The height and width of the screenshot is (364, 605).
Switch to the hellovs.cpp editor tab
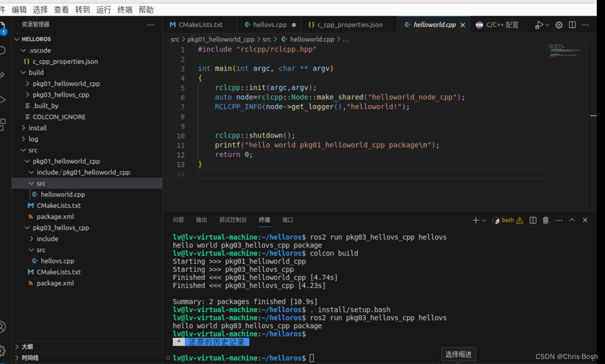tap(270, 25)
